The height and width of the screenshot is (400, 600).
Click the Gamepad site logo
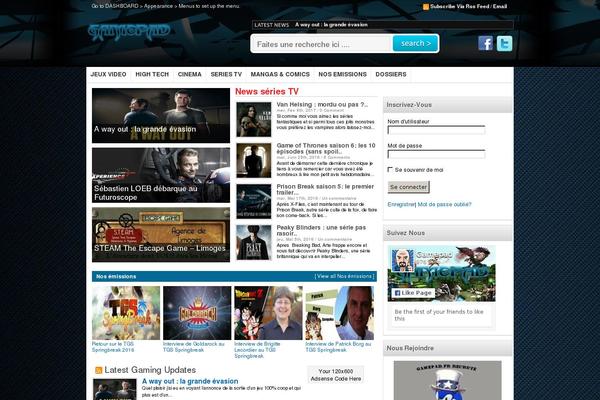[129, 32]
